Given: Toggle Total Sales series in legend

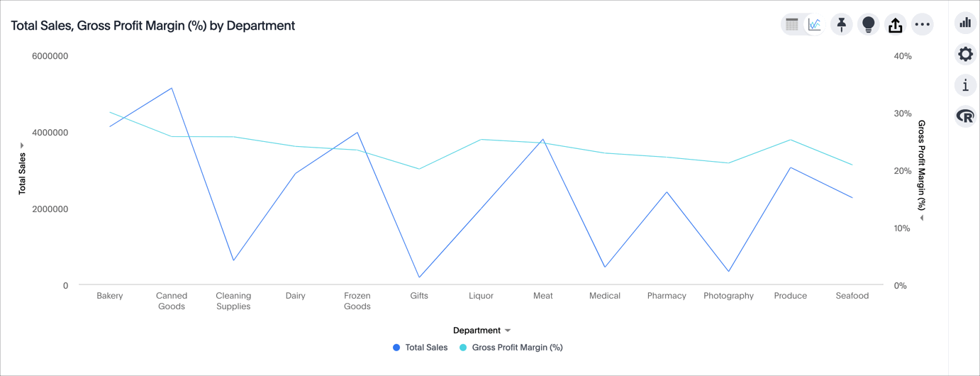Looking at the screenshot, I should 426,348.
